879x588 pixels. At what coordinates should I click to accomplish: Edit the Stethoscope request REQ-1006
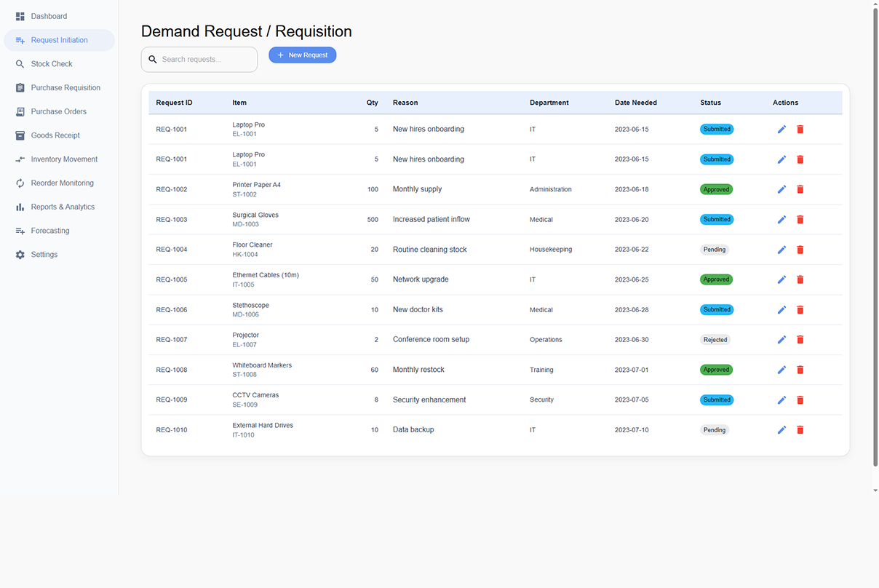(781, 309)
